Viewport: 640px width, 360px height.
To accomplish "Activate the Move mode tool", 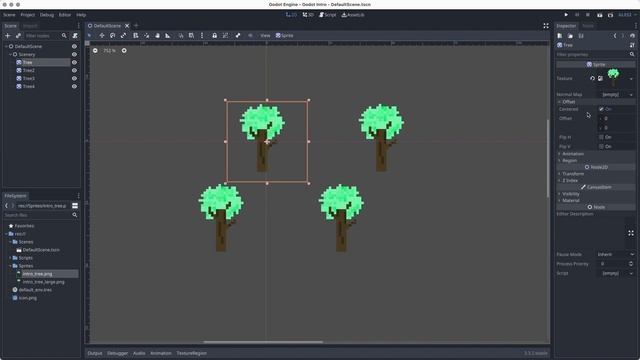I will coord(102,36).
